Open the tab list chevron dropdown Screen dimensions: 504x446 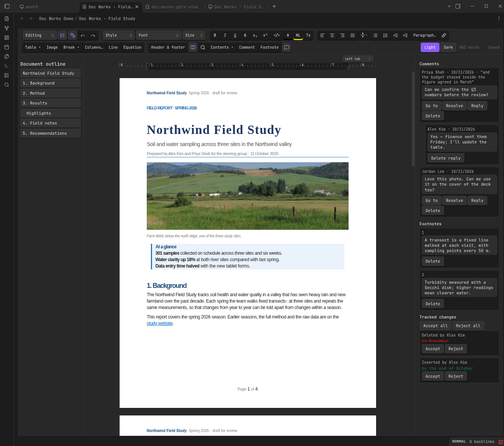[449, 6]
